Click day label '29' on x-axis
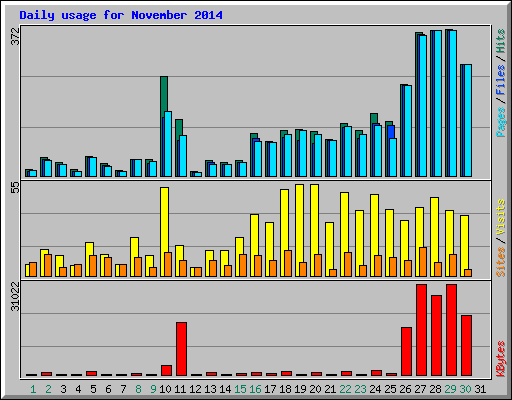Screen dimensions: 512x400 coord(450,389)
